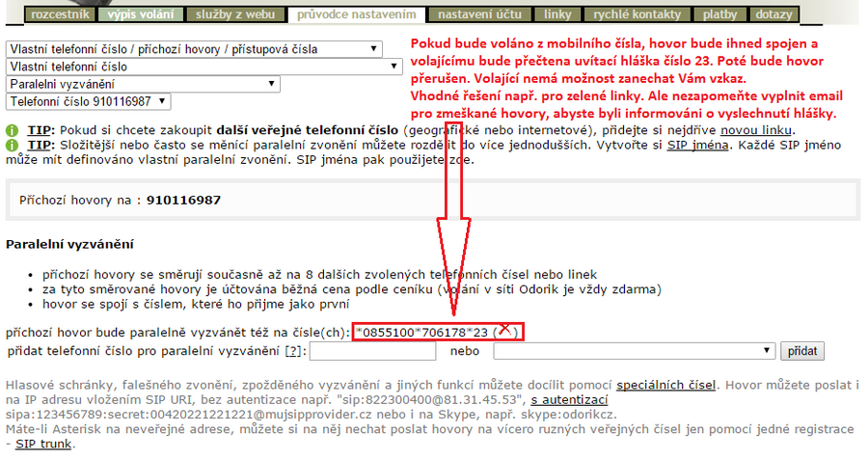The width and height of the screenshot is (868, 459).
Task: Expand Paralelní vyzvánění dropdown
Action: [143, 84]
